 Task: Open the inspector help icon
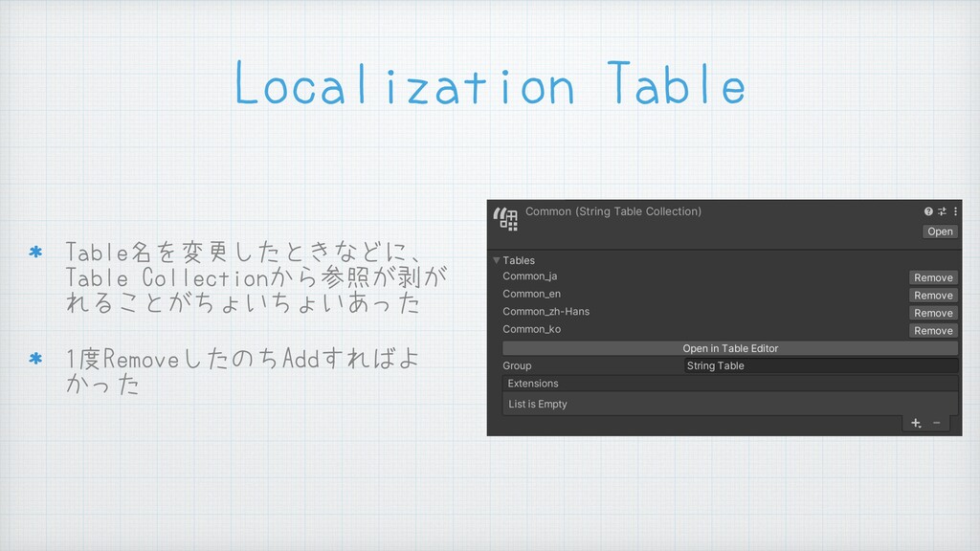928,211
